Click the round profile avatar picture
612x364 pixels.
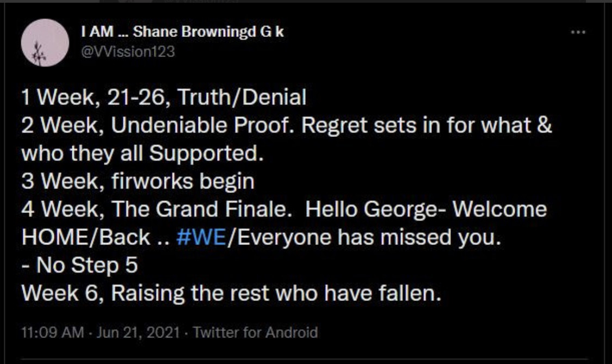coord(45,43)
